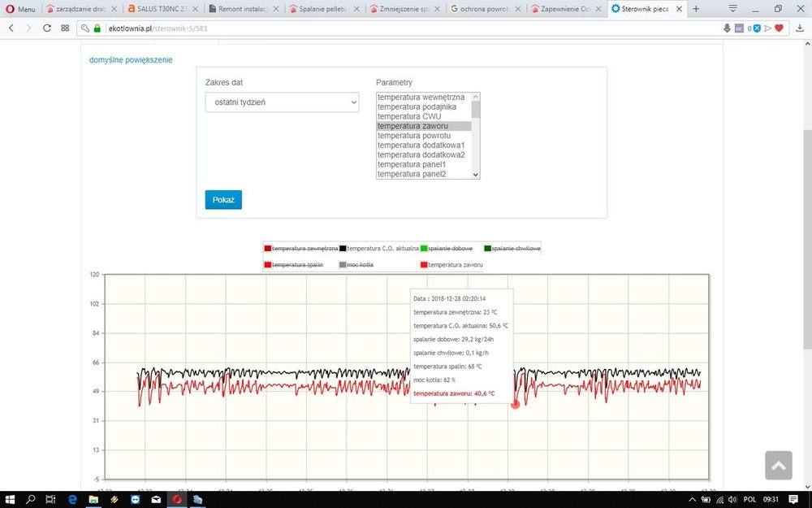Open Edge browser from the taskbar

[71, 499]
